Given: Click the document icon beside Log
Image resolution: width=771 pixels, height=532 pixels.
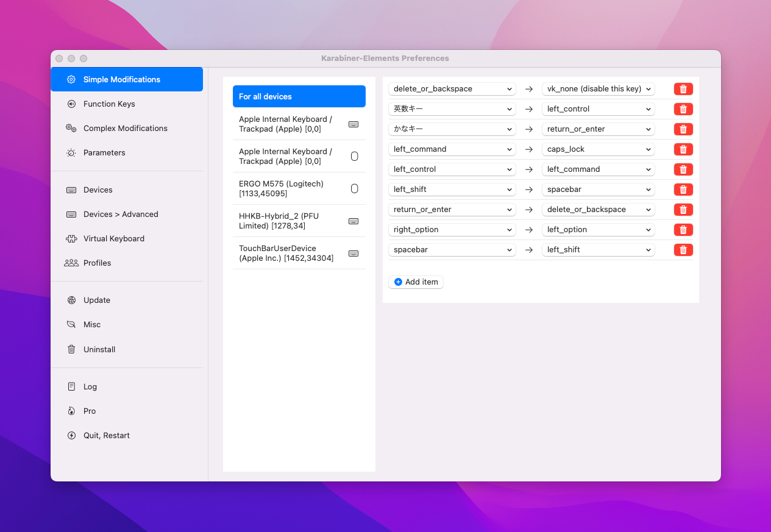Looking at the screenshot, I should point(71,386).
